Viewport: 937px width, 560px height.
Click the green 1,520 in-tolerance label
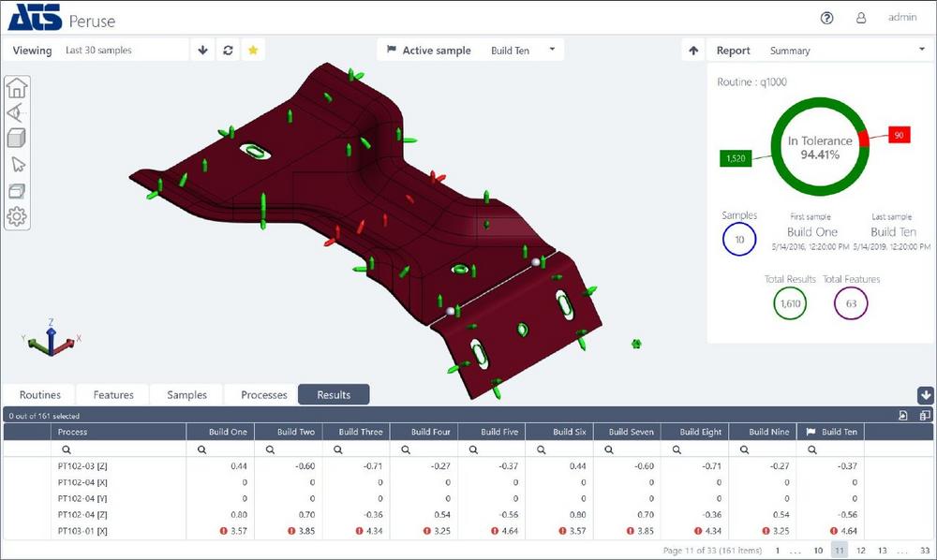click(736, 158)
